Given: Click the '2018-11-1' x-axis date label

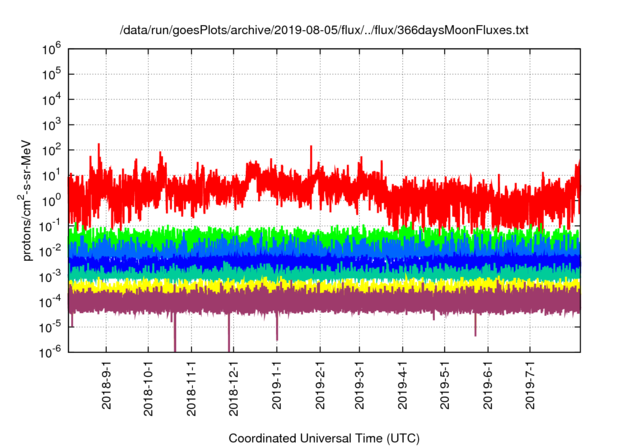Looking at the screenshot, I should 191,388.
